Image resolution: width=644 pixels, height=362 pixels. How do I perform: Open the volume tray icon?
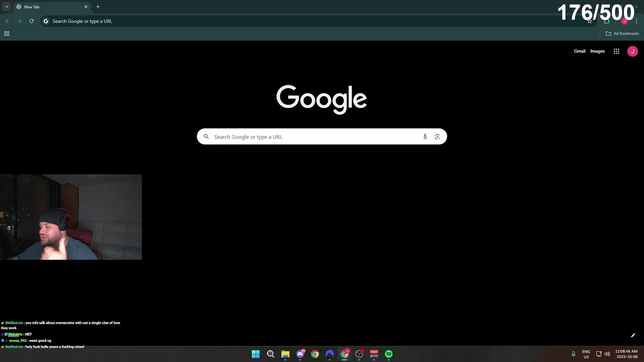[607, 354]
